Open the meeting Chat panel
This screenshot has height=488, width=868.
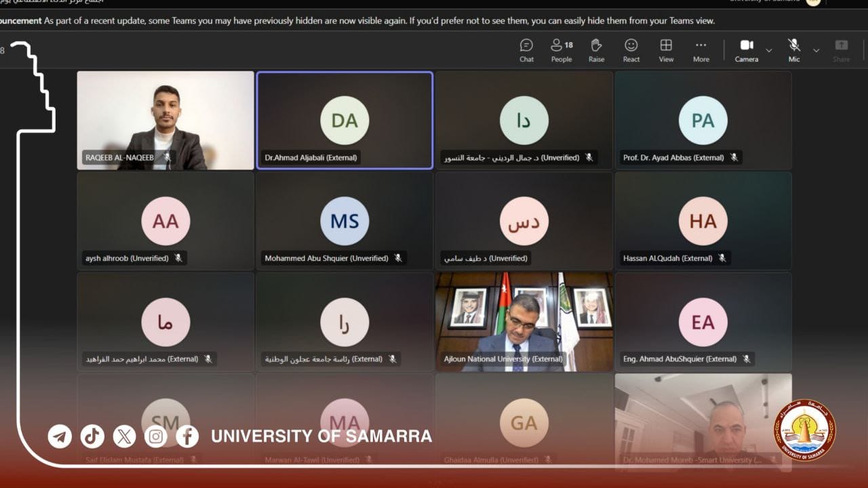[x=526, y=50]
